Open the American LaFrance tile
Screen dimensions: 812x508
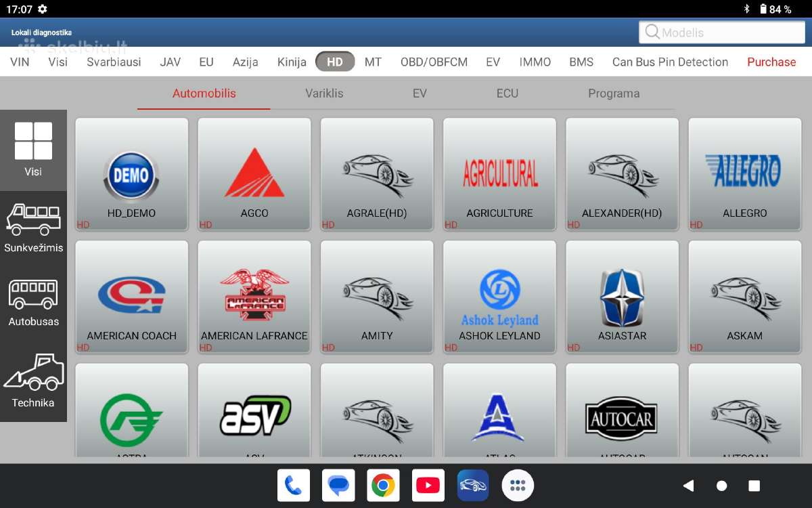pos(254,297)
